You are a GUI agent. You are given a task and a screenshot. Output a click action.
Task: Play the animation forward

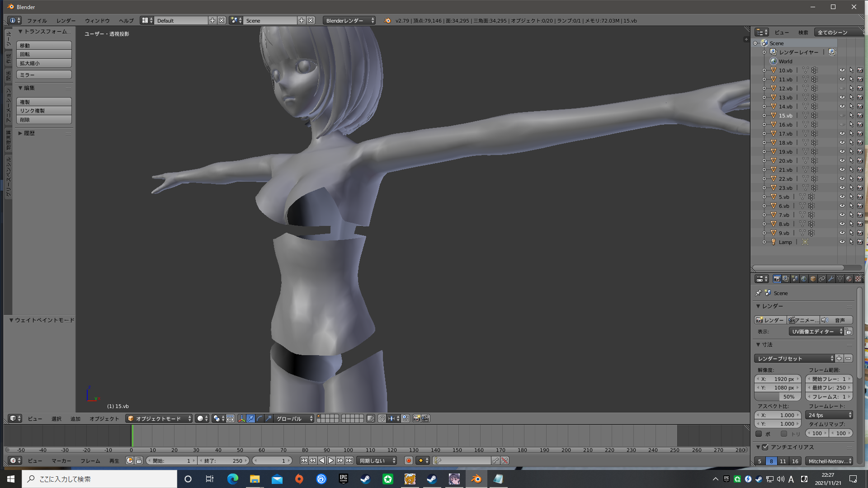[331, 460]
